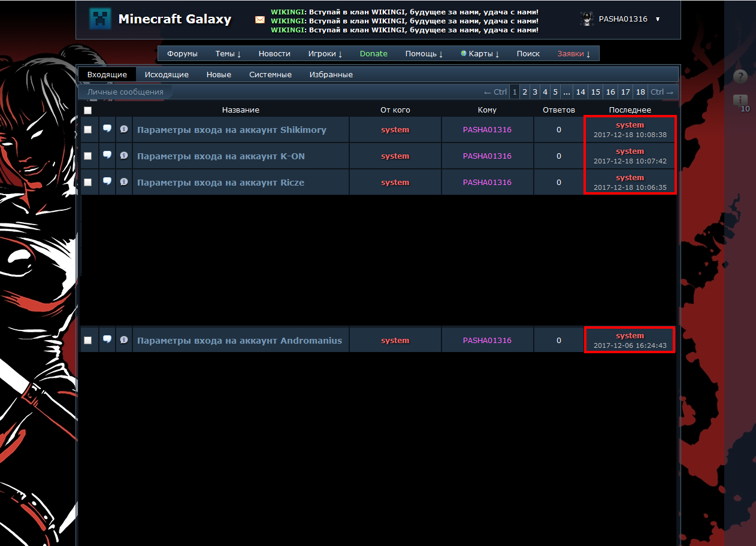Click first WIKINGI clan announcement line

point(404,12)
